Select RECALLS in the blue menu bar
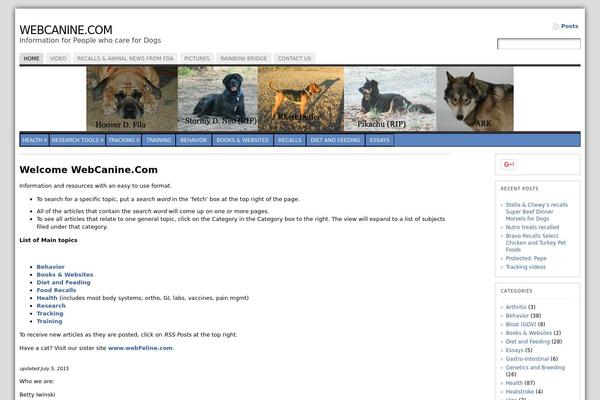Image resolution: width=600 pixels, height=400 pixels. click(290, 140)
